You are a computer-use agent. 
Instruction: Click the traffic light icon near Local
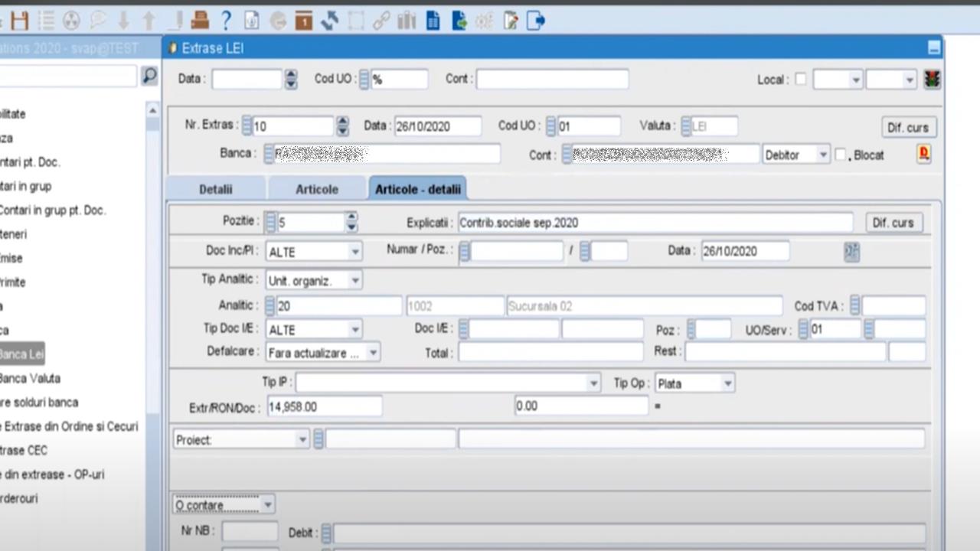(x=932, y=79)
